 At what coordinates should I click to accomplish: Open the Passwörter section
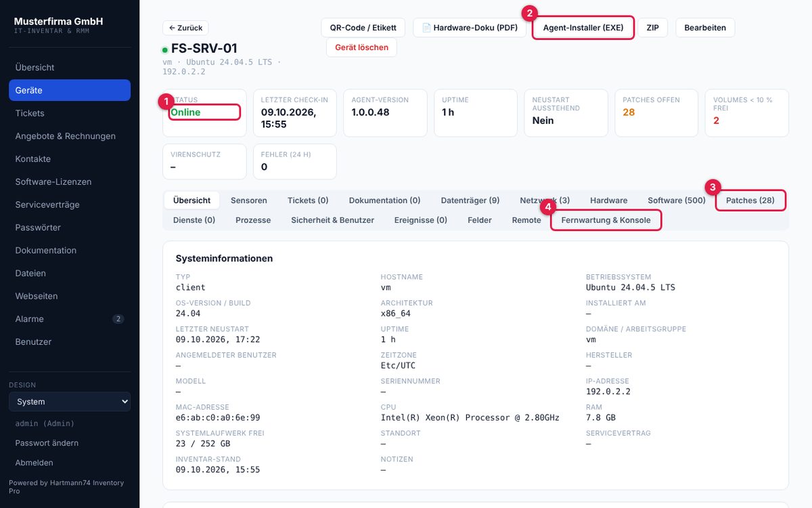[70, 228]
